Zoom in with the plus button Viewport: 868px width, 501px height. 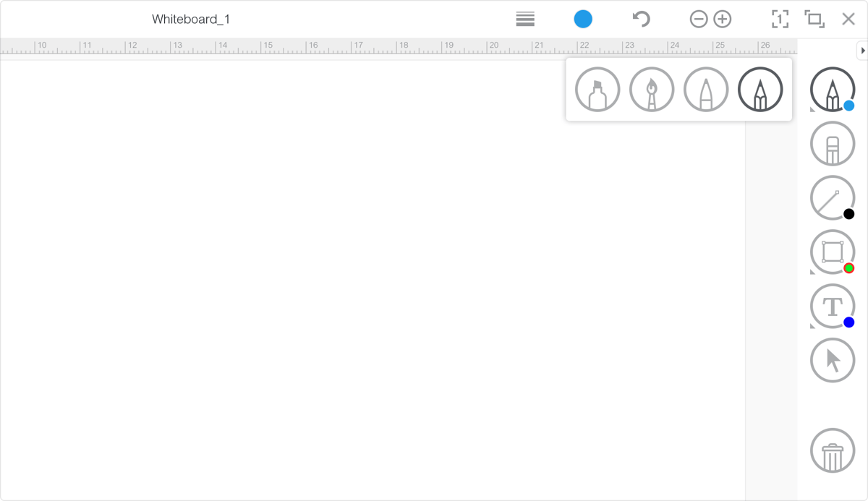pos(722,19)
